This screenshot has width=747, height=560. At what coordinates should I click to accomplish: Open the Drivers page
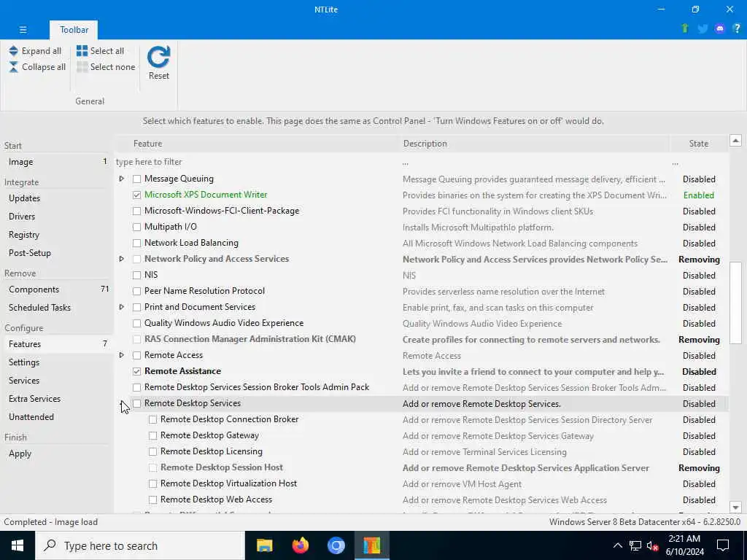(x=57, y=216)
